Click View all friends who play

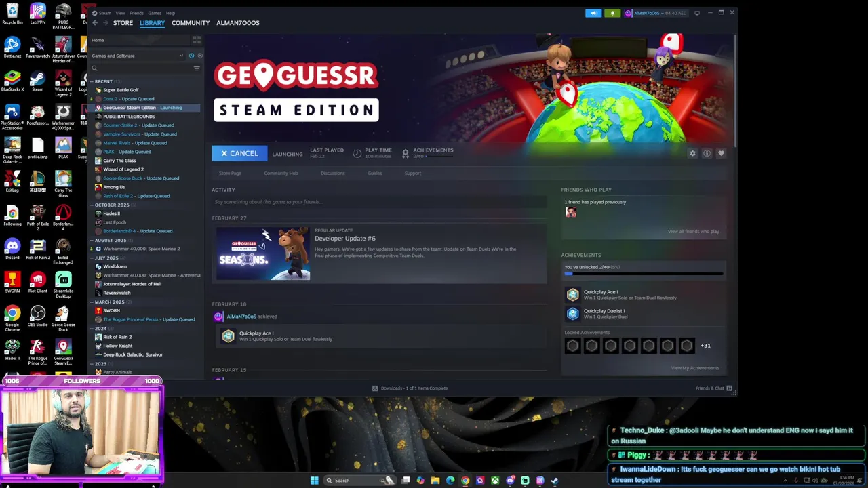pos(693,232)
